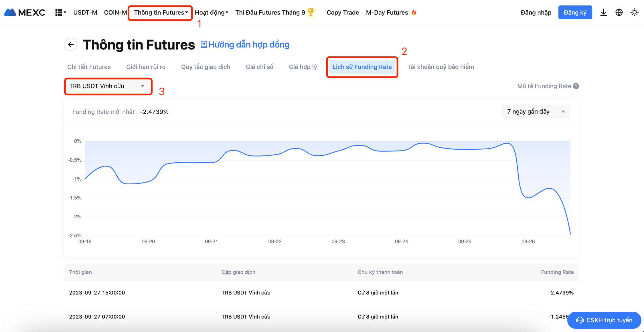Click Đăng nhập link
This screenshot has height=332, width=644.
(536, 13)
